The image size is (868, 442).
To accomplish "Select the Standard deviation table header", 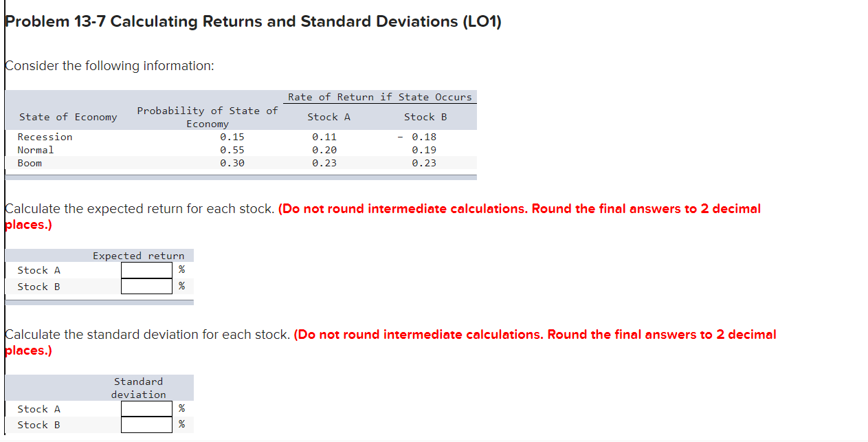I will point(139,387).
